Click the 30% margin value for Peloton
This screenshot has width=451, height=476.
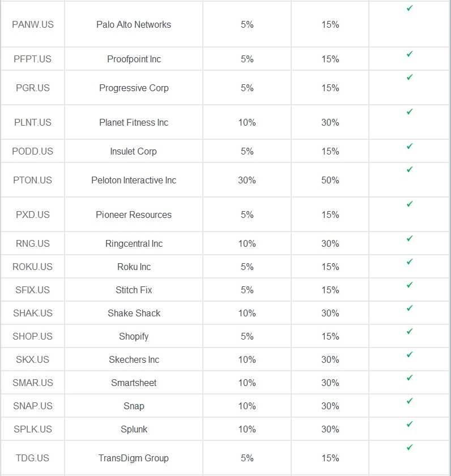[247, 180]
